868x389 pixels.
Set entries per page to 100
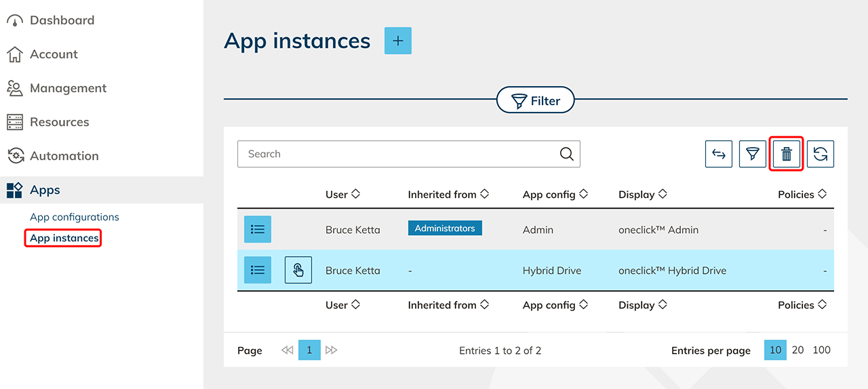tap(821, 350)
